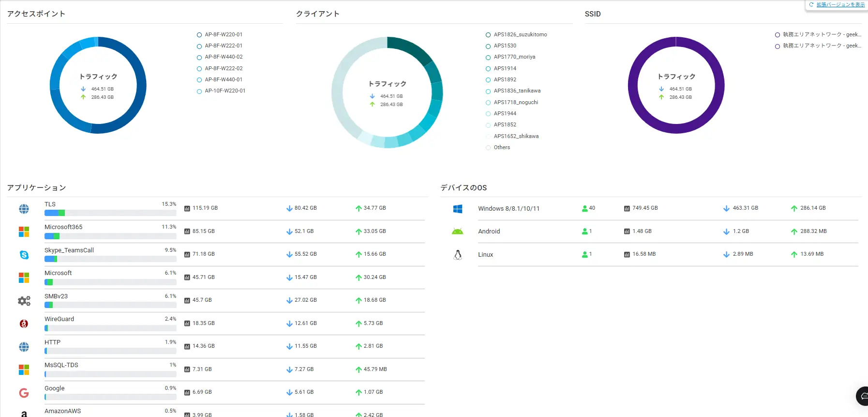Image resolution: width=868 pixels, height=417 pixels.
Task: Click the Microsoft365 usage bar
Action: (x=110, y=236)
